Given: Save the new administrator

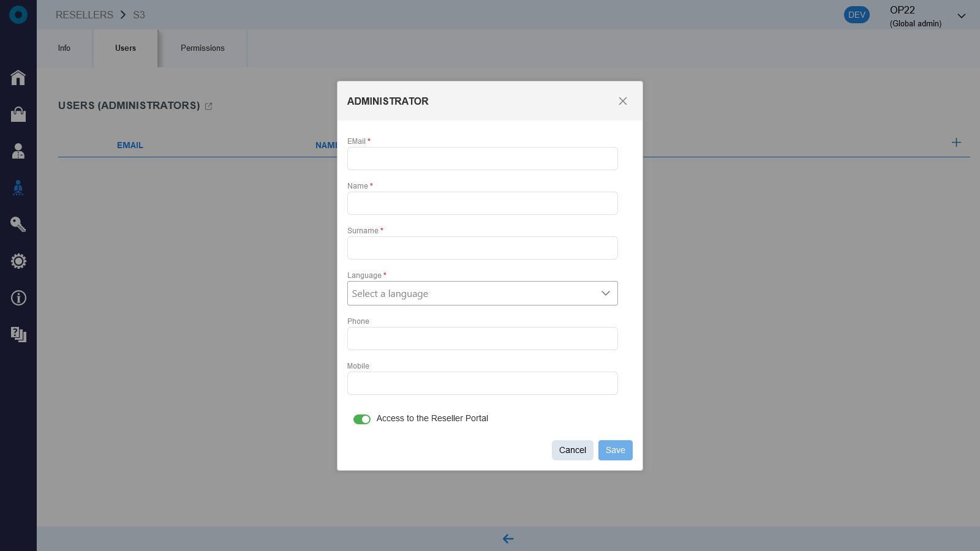Looking at the screenshot, I should (616, 450).
